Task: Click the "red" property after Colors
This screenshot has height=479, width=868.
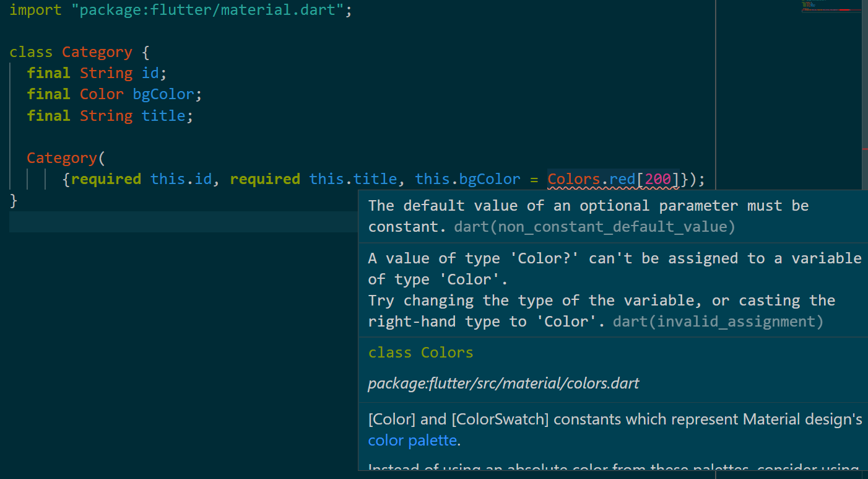Action: point(622,180)
